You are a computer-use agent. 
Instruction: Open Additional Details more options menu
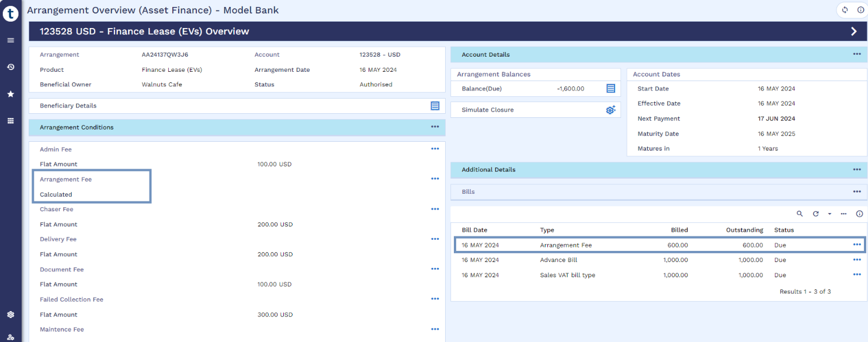(x=857, y=169)
